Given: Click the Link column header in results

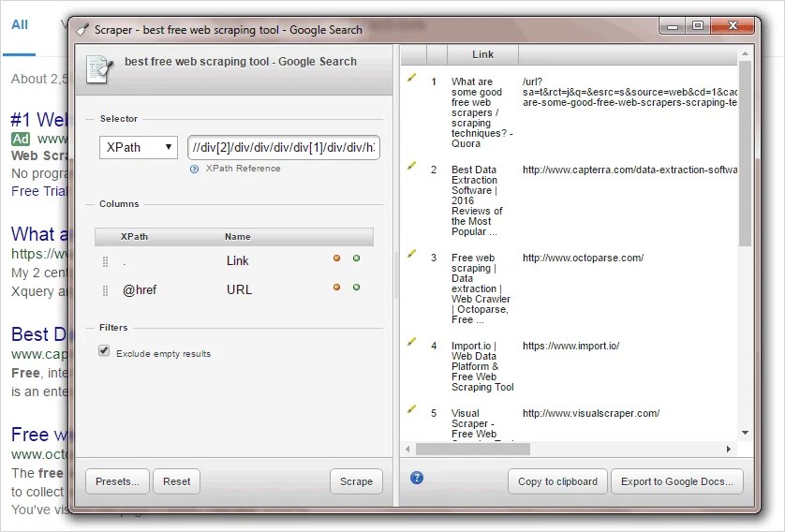Looking at the screenshot, I should 482,54.
